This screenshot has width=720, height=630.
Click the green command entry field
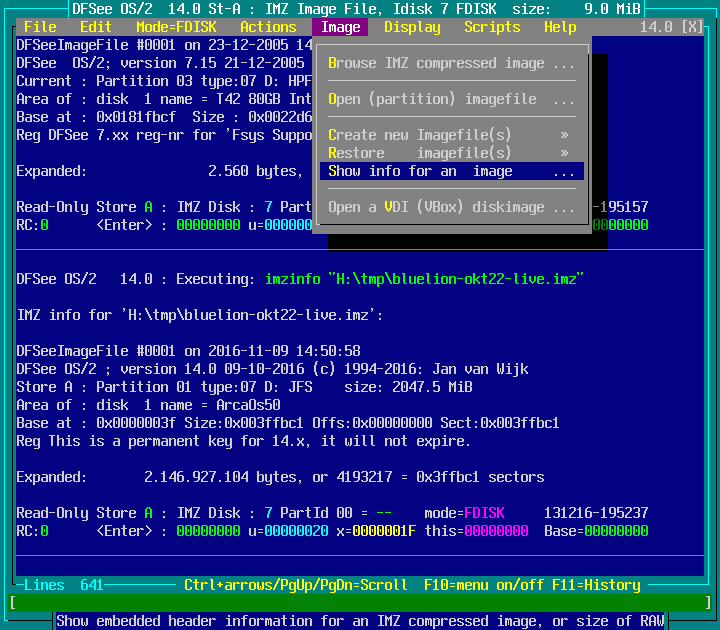[x=360, y=603]
